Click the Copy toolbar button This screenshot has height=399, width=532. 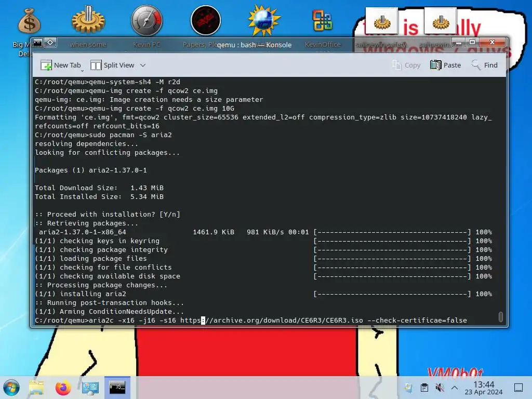406,65
